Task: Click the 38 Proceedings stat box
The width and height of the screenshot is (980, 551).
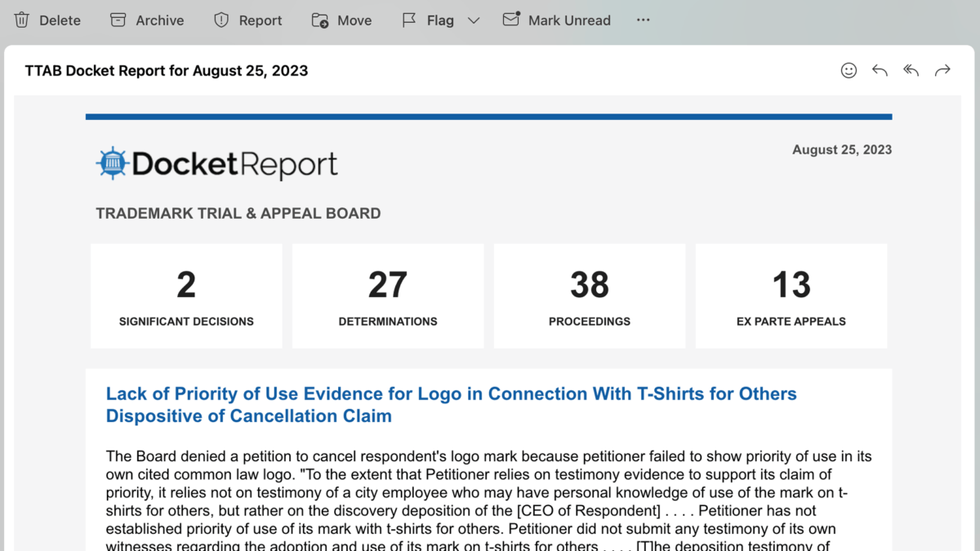Action: coord(589,295)
